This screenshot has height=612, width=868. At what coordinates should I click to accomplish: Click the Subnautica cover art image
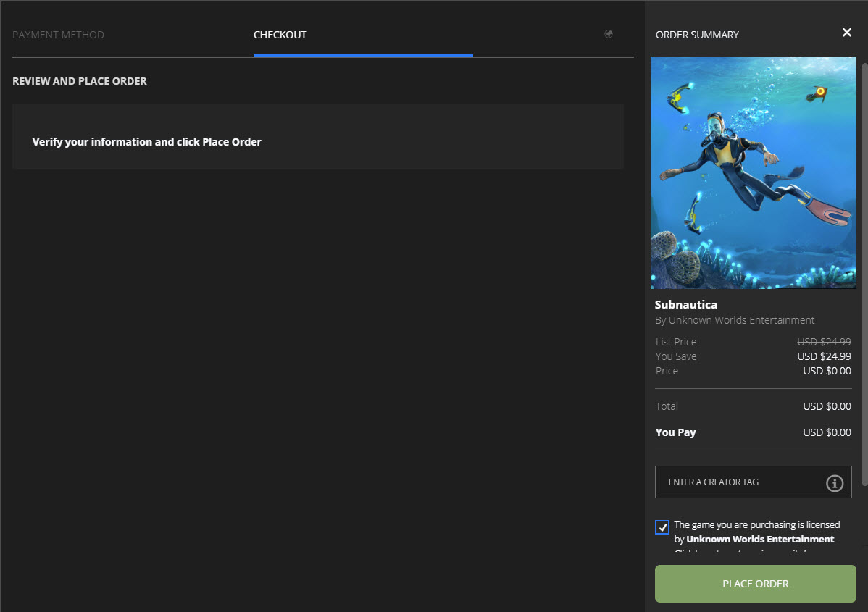click(754, 173)
